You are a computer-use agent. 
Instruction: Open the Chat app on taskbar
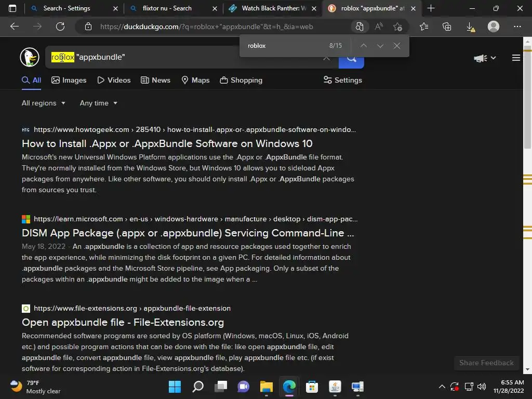pyautogui.click(x=243, y=387)
